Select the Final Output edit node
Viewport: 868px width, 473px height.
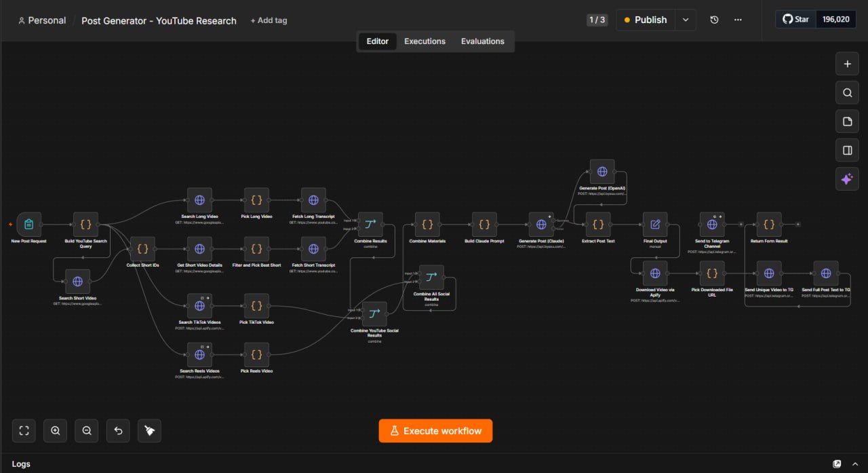click(x=655, y=225)
